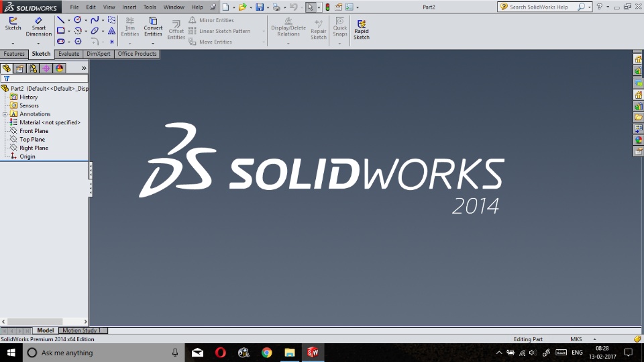
Task: Click the feature tree filter icon
Action: click(7, 78)
